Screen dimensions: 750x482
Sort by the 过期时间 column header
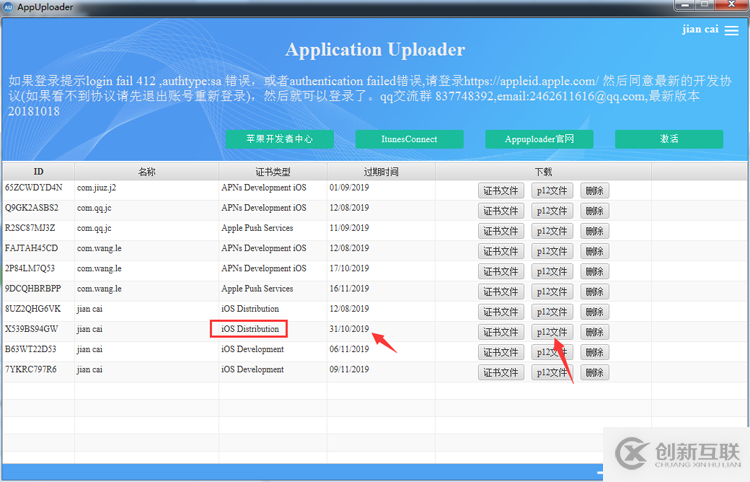[x=381, y=172]
